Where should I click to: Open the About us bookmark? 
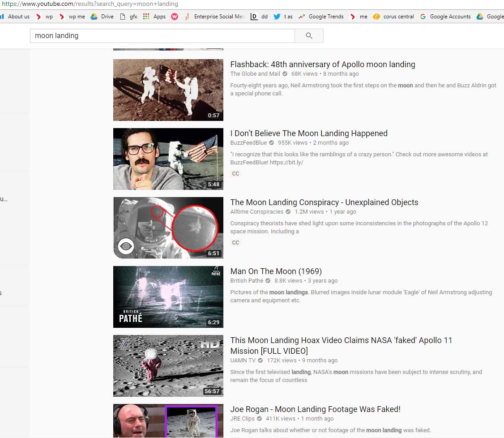click(x=15, y=17)
